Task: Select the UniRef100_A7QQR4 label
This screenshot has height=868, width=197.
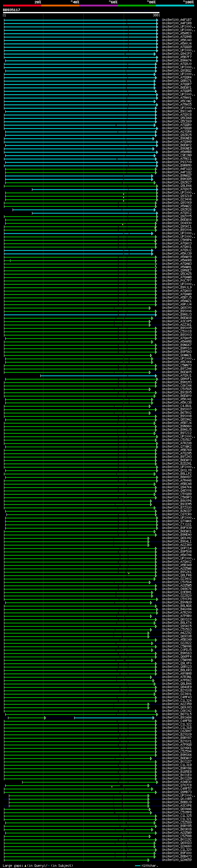Action: (x=177, y=78)
